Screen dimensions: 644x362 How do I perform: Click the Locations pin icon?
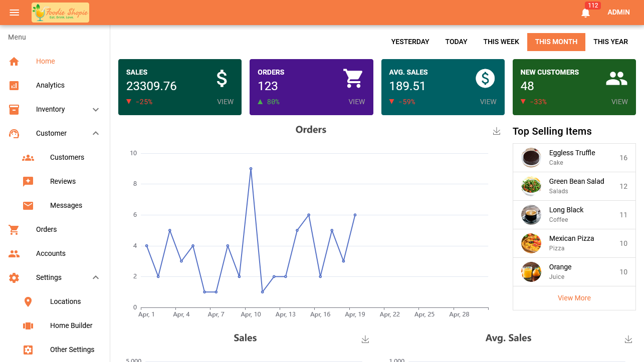28,301
